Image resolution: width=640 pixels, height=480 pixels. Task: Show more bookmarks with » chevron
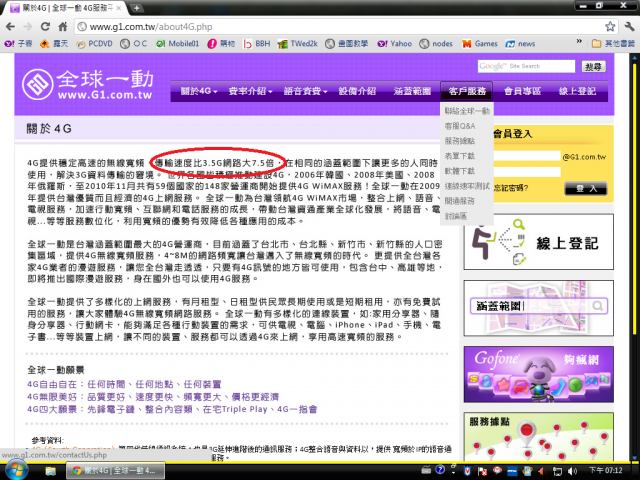(x=579, y=42)
